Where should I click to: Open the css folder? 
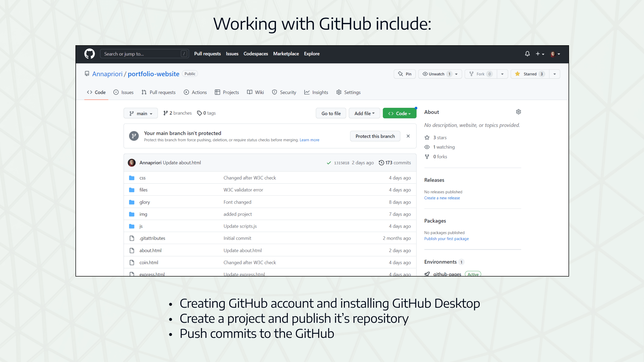tap(142, 177)
